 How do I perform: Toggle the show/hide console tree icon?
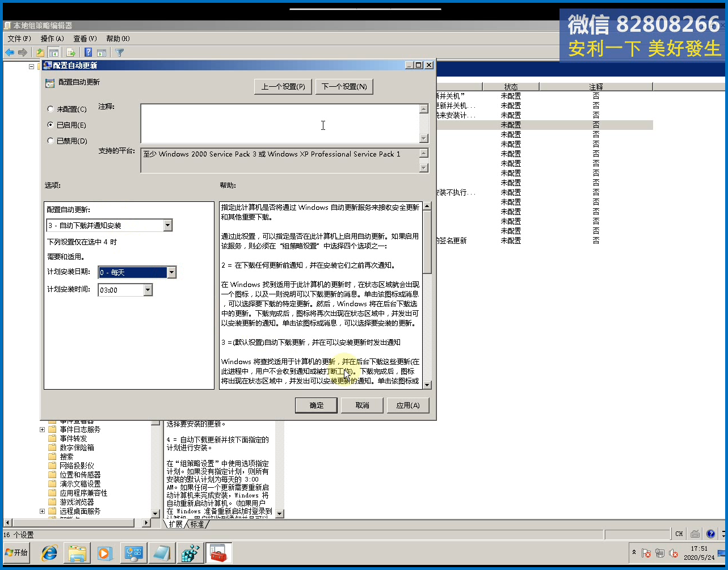click(53, 52)
